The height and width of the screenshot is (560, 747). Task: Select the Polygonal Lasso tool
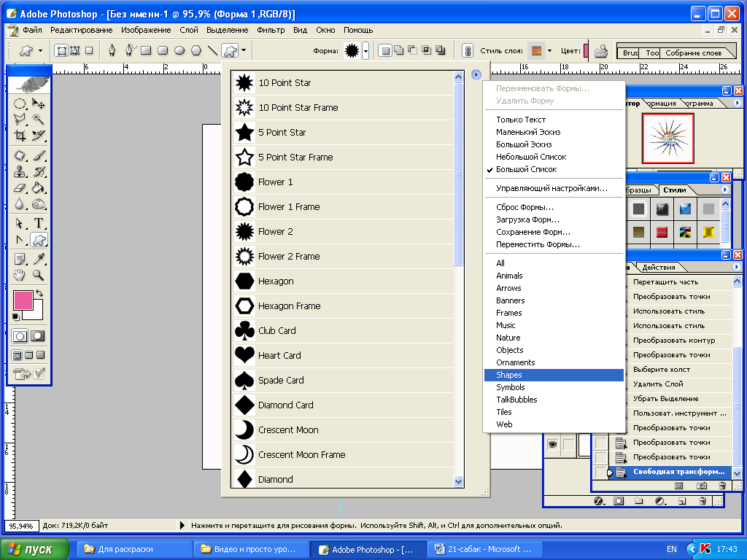tap(20, 119)
